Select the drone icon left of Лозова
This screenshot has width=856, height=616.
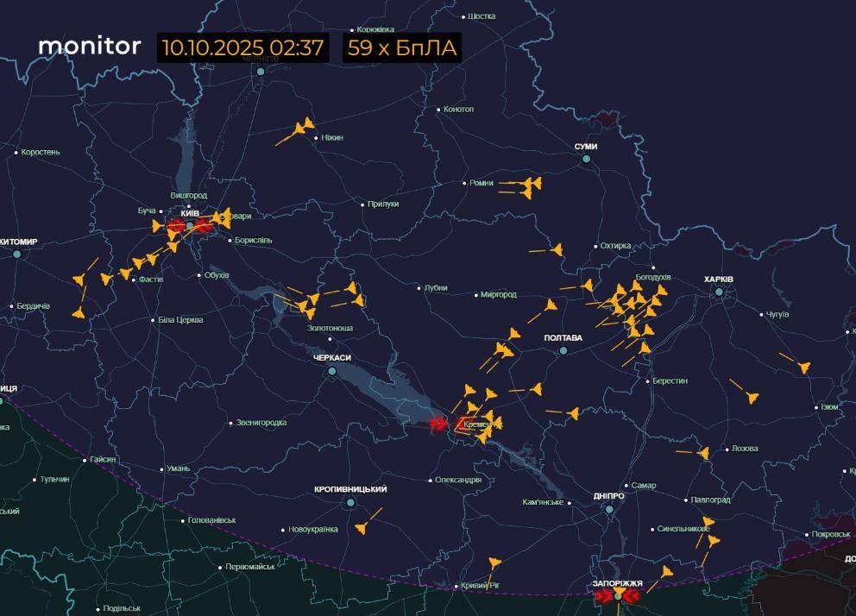click(703, 452)
